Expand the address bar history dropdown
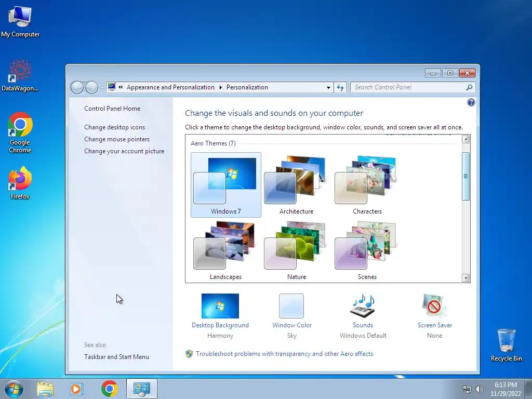 (328, 87)
